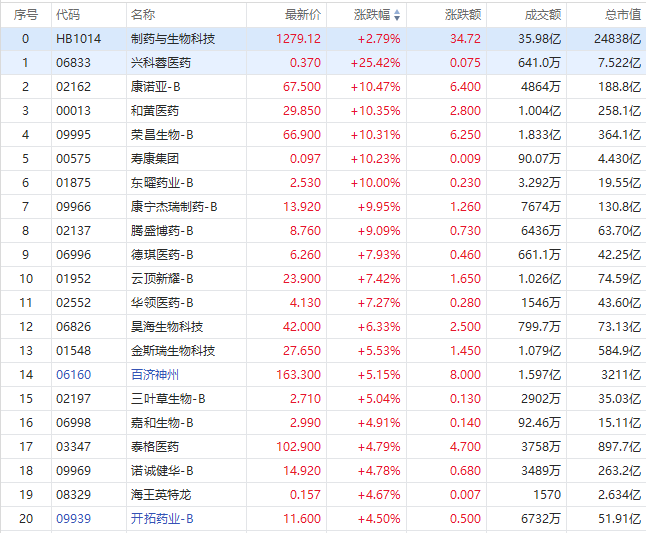Click the 序号 column header

click(26, 15)
